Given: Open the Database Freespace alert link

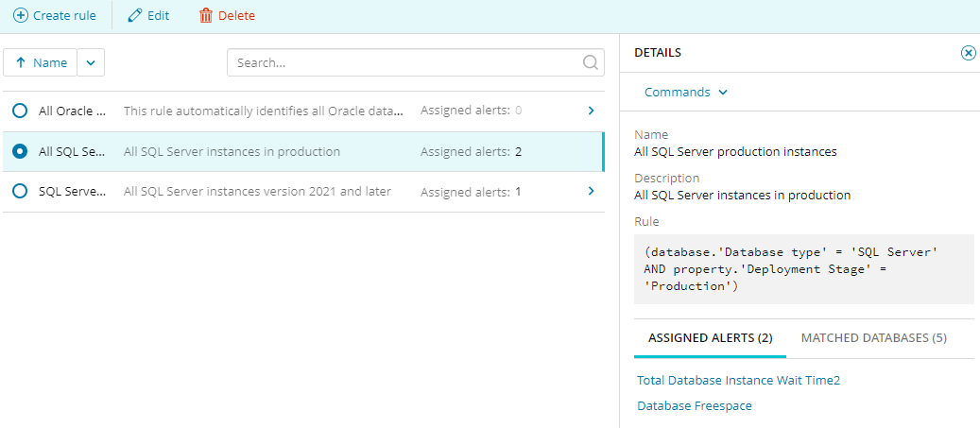Looking at the screenshot, I should (695, 406).
